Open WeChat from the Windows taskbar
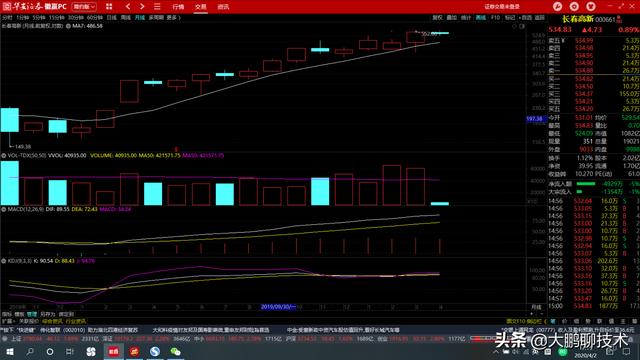 pos(176,351)
